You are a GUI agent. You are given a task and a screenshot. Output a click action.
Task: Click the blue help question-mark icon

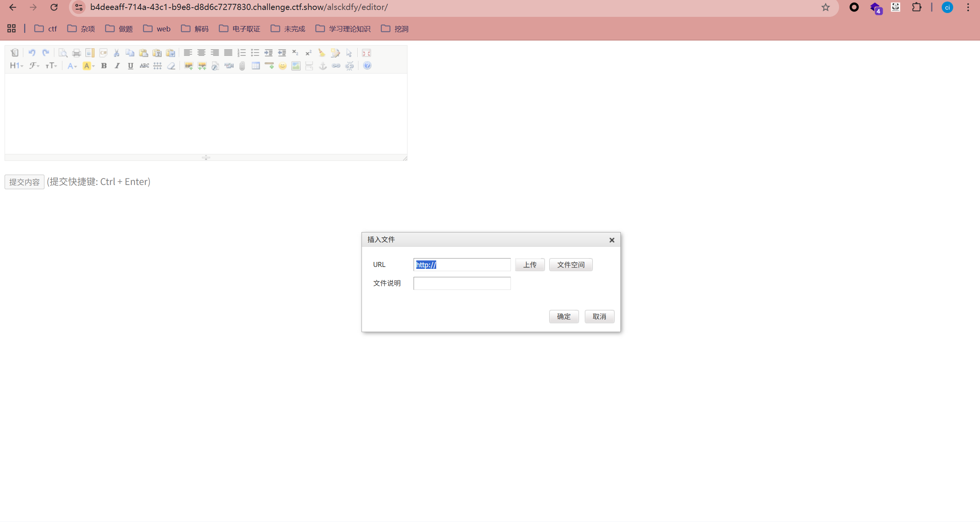tap(367, 66)
